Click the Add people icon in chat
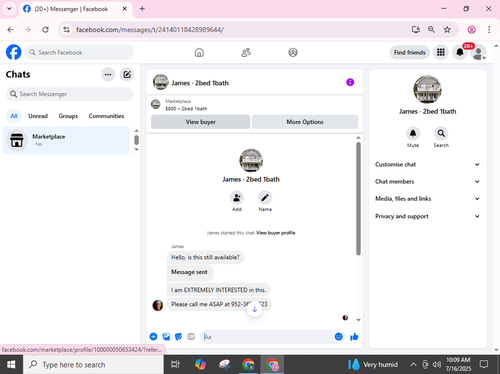 tap(237, 198)
